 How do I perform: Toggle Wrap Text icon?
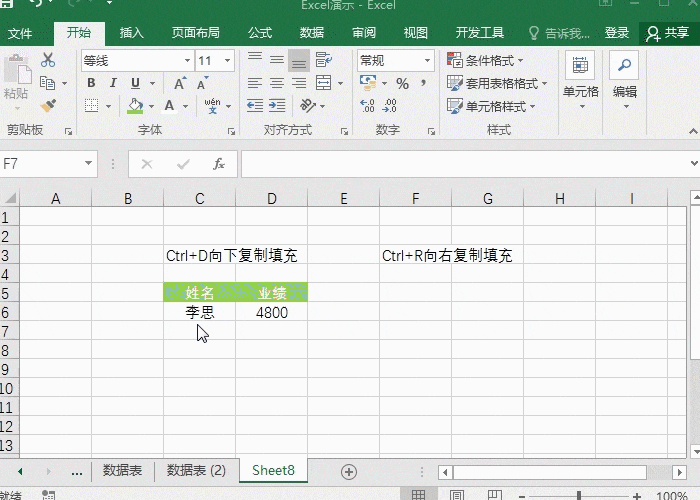point(323,60)
